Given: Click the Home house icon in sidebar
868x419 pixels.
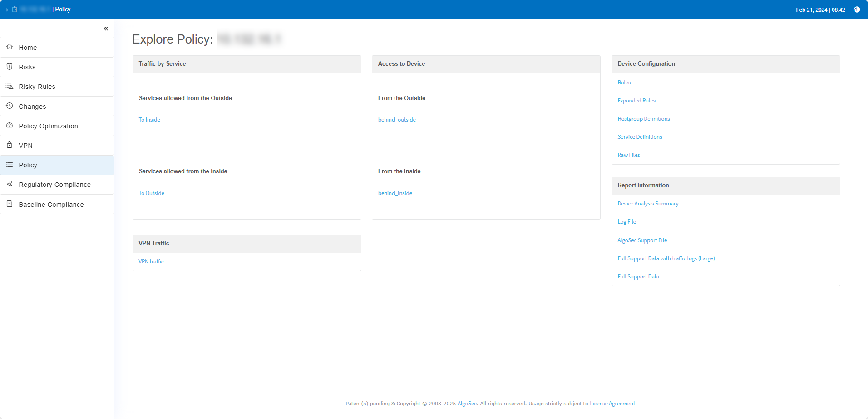Looking at the screenshot, I should point(10,47).
